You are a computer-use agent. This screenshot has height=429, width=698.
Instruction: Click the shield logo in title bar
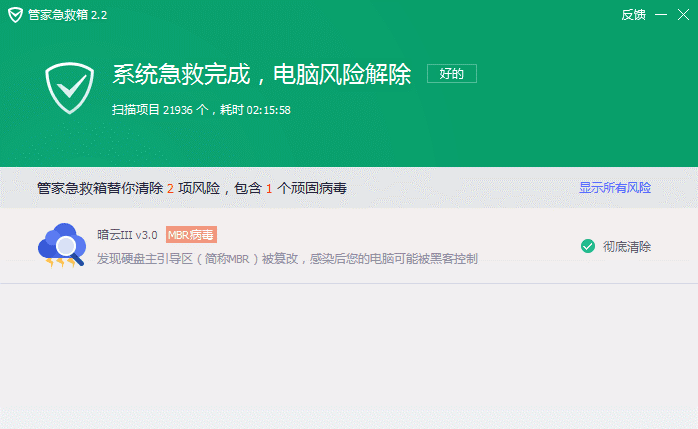click(x=15, y=15)
